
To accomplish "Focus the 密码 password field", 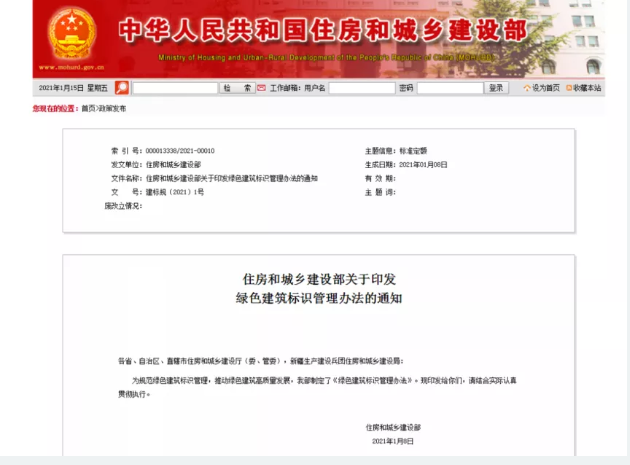I will pos(450,88).
